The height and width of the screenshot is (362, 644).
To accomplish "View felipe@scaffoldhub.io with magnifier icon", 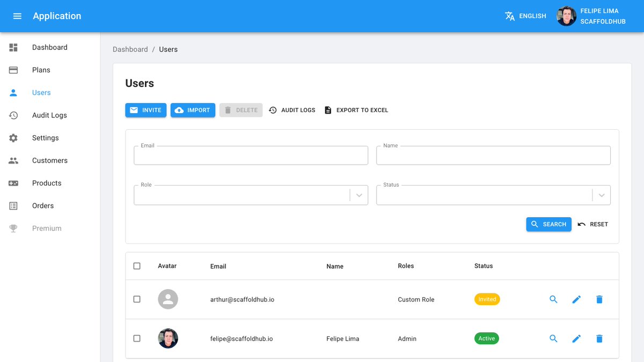I will (554, 338).
